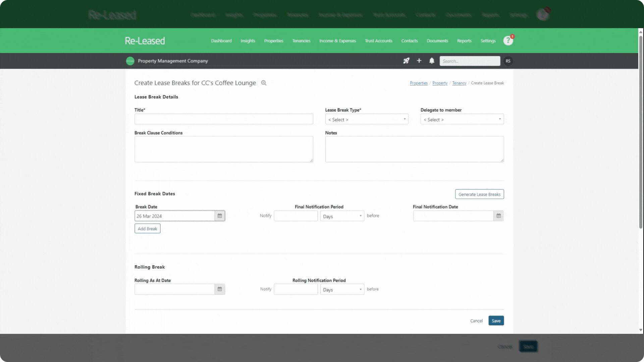Open calendar picker for Rolling As At Date

coord(220,289)
